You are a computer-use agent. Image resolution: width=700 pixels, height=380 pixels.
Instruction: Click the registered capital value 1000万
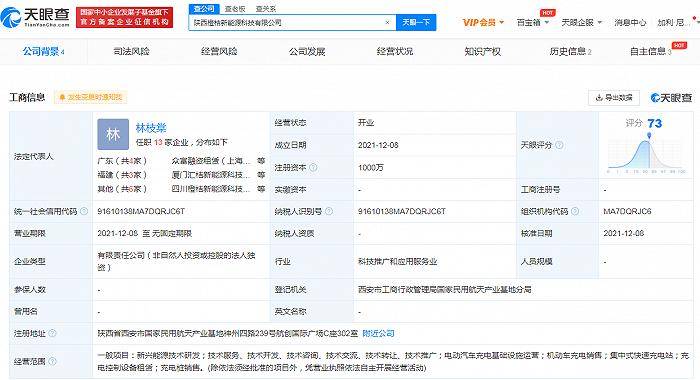[371, 167]
